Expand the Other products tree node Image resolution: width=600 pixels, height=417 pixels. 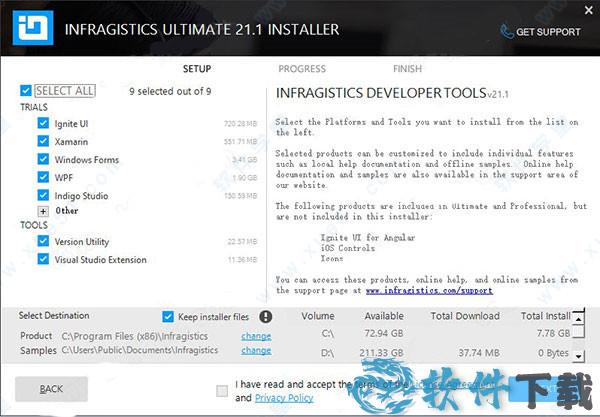pos(43,211)
